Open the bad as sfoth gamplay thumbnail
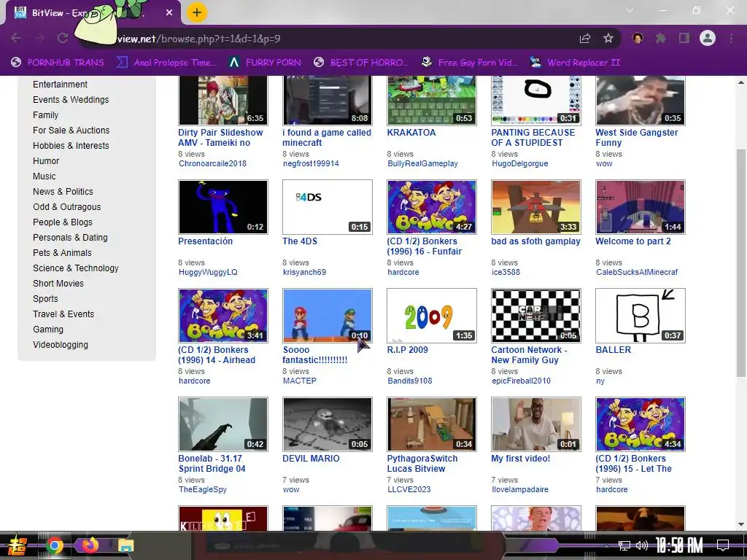Image resolution: width=747 pixels, height=560 pixels. click(x=536, y=206)
